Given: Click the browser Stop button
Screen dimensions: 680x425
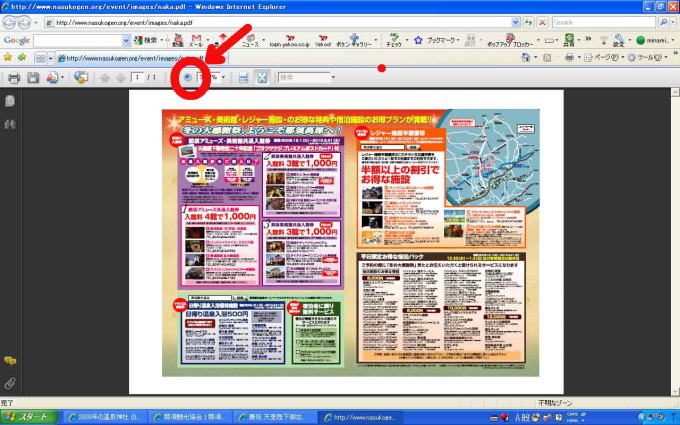Looking at the screenshot, I should click(541, 21).
